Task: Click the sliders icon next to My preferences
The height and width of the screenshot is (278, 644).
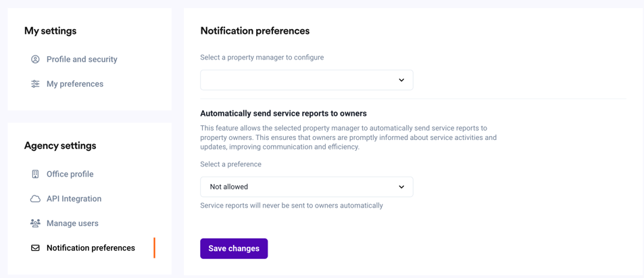Action: tap(35, 84)
